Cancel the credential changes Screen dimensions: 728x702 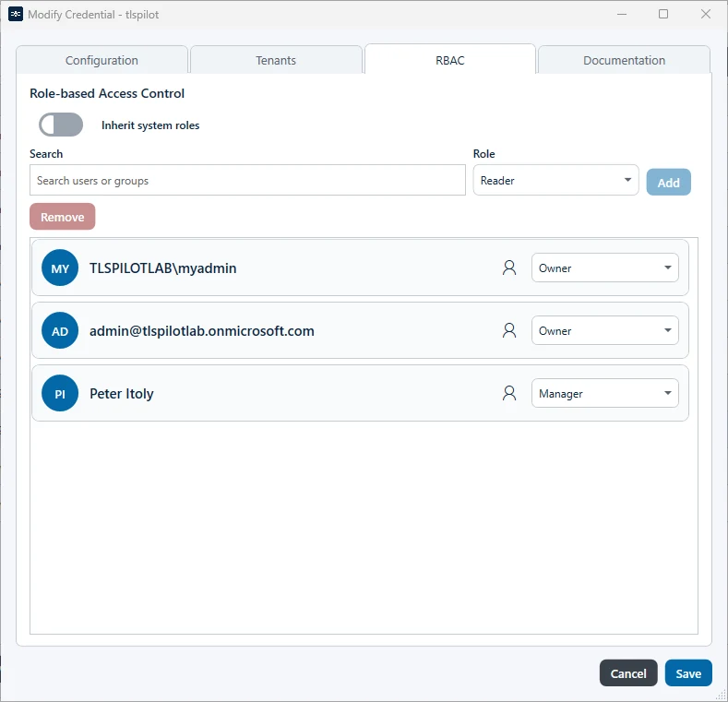tap(628, 673)
